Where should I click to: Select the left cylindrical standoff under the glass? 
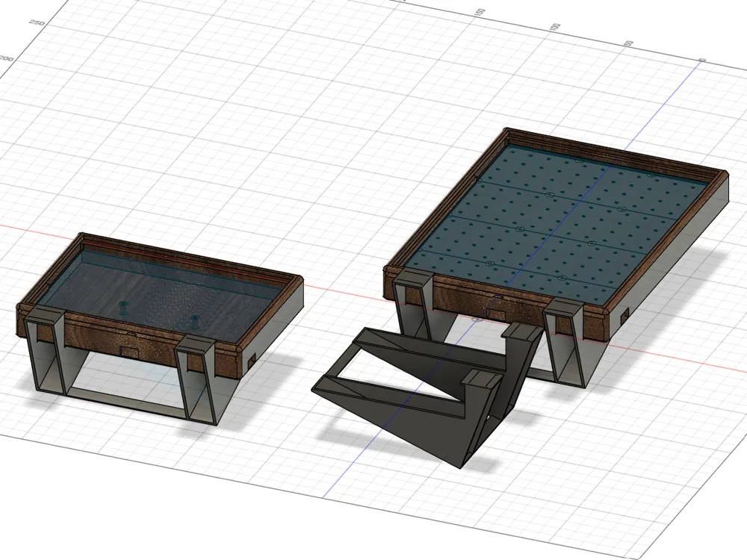(x=124, y=307)
